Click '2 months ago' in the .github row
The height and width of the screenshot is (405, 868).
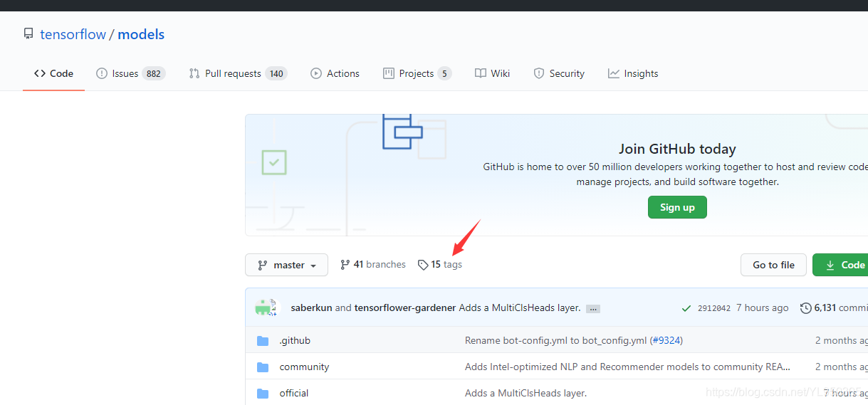[x=842, y=340]
